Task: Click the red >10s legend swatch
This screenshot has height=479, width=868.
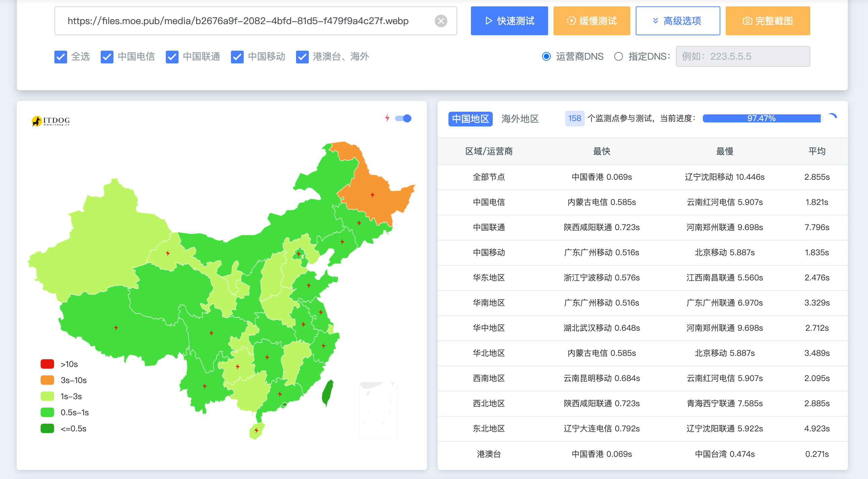Action: click(x=47, y=364)
